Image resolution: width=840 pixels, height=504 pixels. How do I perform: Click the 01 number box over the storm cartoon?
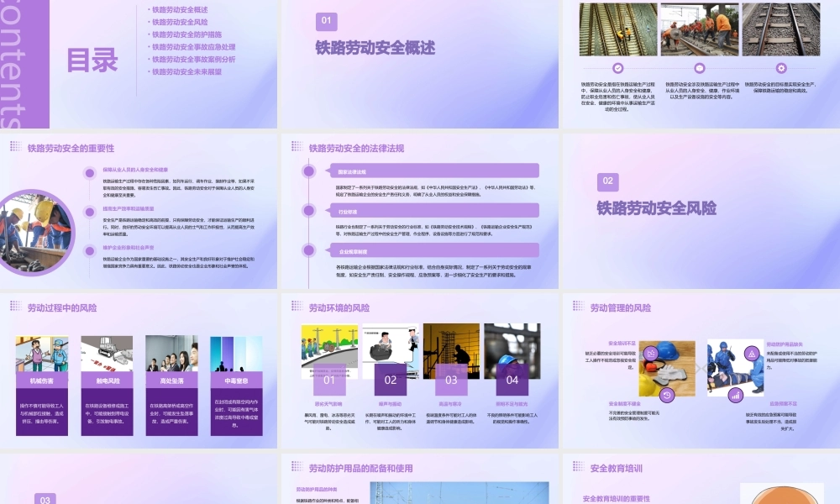click(329, 380)
